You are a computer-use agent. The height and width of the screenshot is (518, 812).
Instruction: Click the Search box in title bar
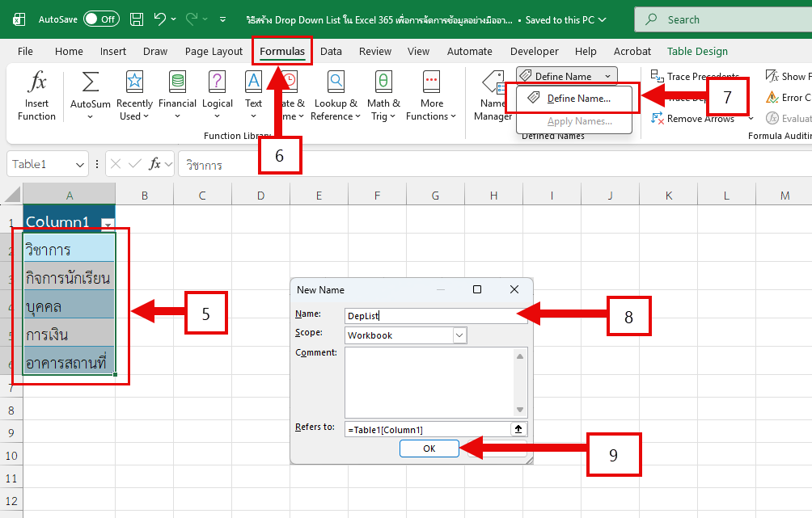(x=725, y=19)
